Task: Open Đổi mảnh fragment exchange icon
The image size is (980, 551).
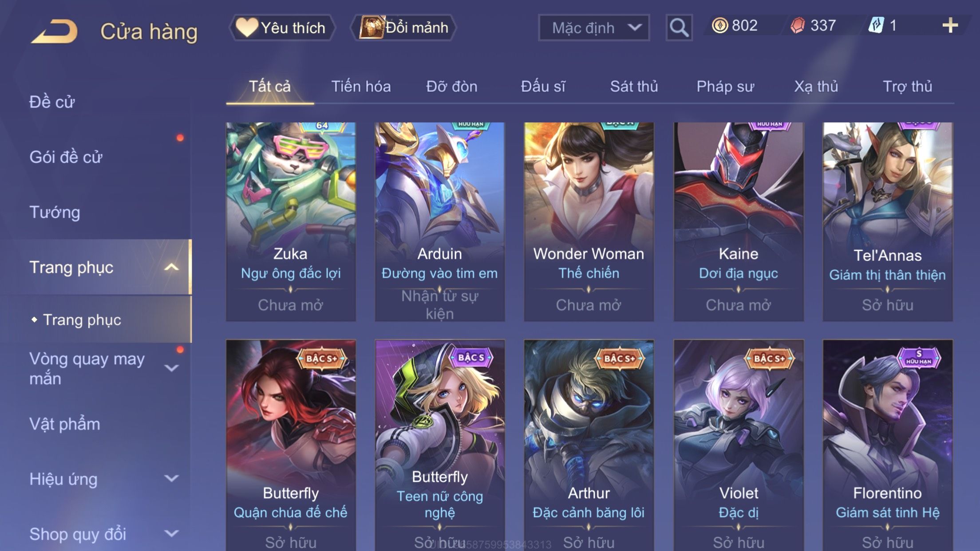Action: click(371, 27)
